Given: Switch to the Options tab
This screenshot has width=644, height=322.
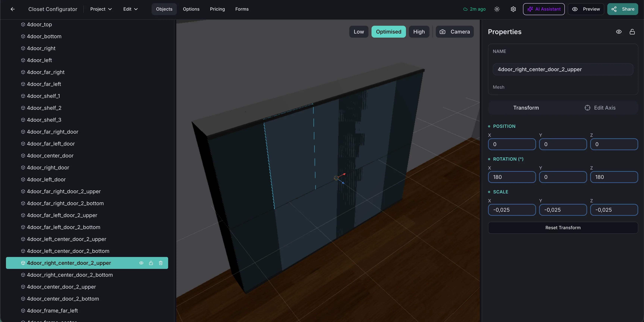Looking at the screenshot, I should 191,9.
